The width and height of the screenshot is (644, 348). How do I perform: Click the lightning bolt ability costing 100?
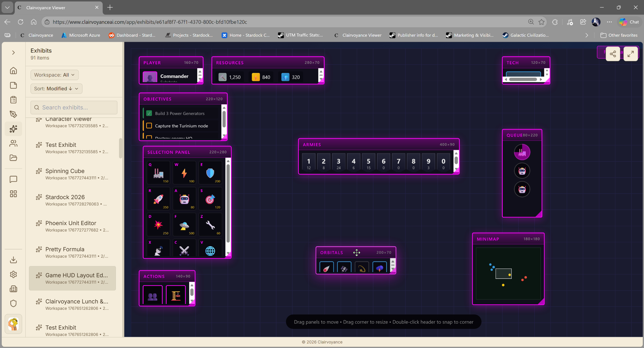[x=184, y=173]
